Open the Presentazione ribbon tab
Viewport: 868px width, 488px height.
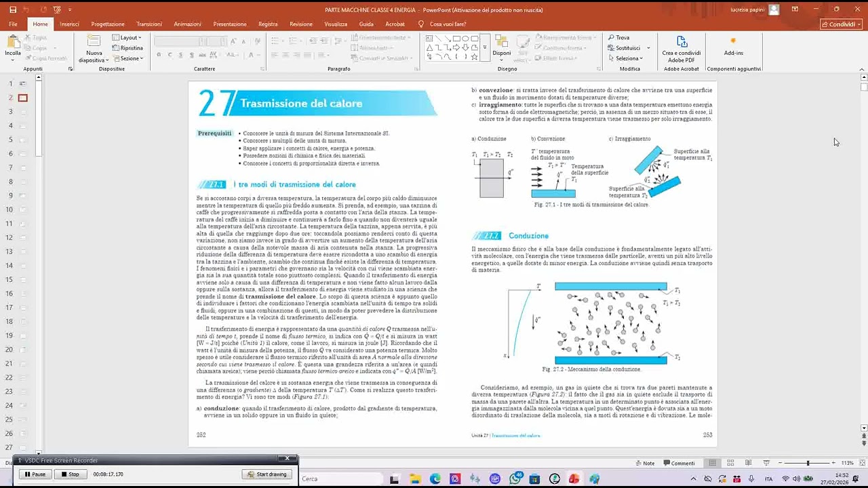point(230,24)
